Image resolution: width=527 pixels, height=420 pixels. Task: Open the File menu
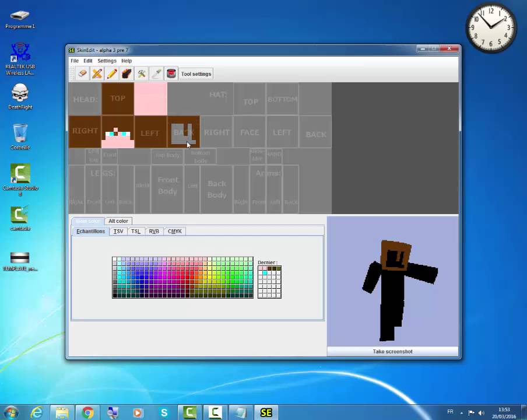(75, 61)
